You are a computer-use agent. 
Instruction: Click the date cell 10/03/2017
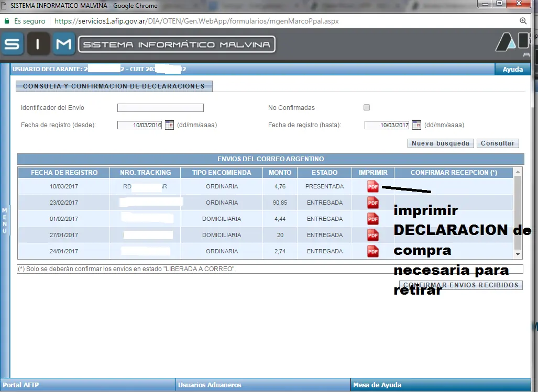(64, 186)
